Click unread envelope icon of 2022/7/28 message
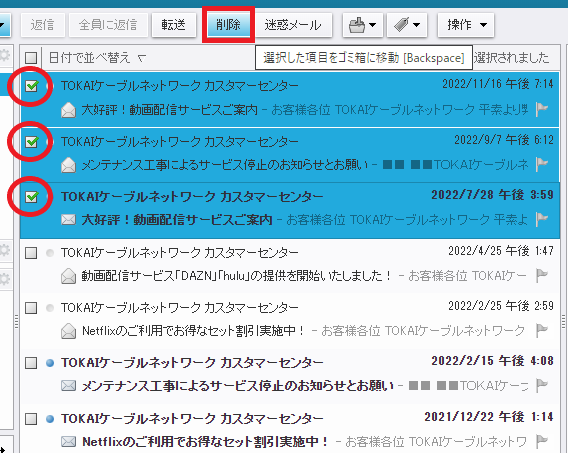568x453 pixels. 68,219
